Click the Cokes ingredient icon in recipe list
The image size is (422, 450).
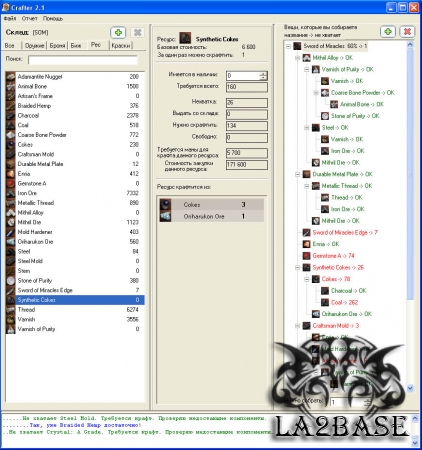click(166, 204)
